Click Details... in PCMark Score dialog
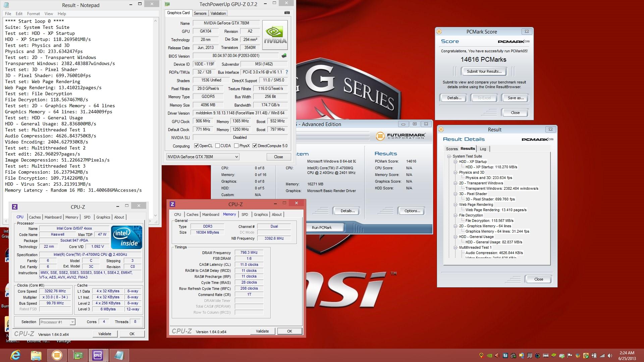This screenshot has width=644, height=362. coord(454,98)
